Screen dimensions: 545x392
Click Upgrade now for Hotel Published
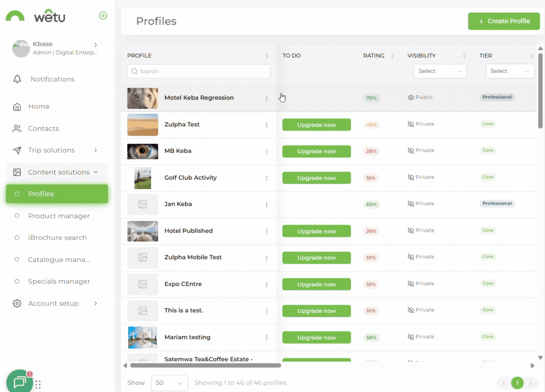tap(316, 231)
